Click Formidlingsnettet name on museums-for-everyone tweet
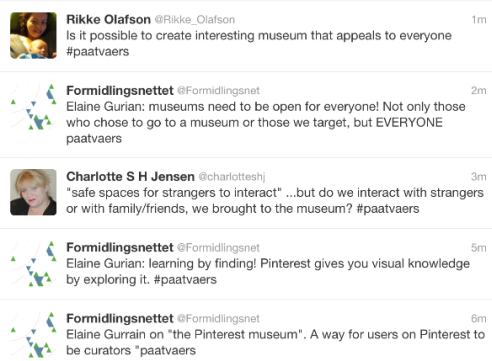This screenshot has height=361, width=492. coord(120,90)
